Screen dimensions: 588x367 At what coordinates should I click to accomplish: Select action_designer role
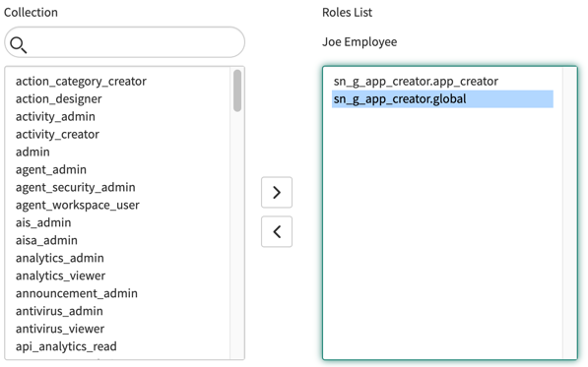(x=58, y=98)
